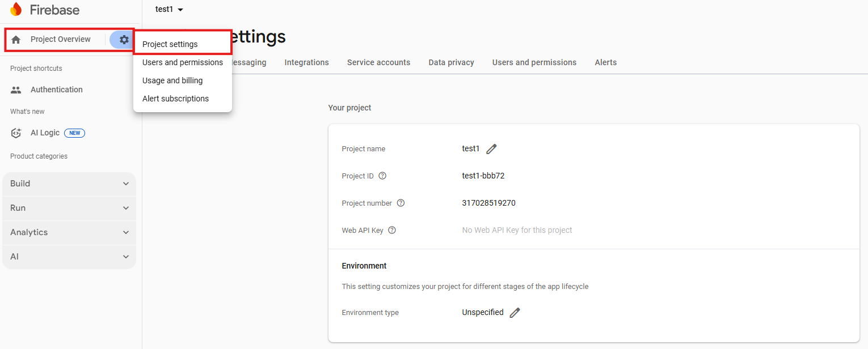Screen dimensions: 868x349
Task: Click the Project number help icon
Action: tap(401, 203)
